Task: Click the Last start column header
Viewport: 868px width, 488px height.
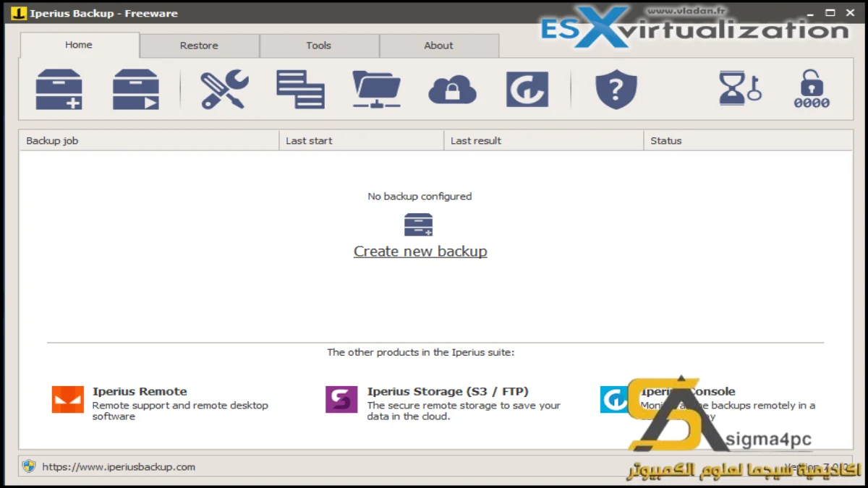Action: coord(362,141)
